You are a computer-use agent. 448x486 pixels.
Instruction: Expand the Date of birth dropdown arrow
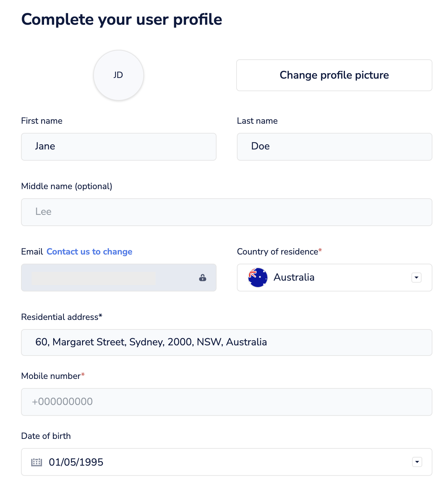pyautogui.click(x=417, y=462)
